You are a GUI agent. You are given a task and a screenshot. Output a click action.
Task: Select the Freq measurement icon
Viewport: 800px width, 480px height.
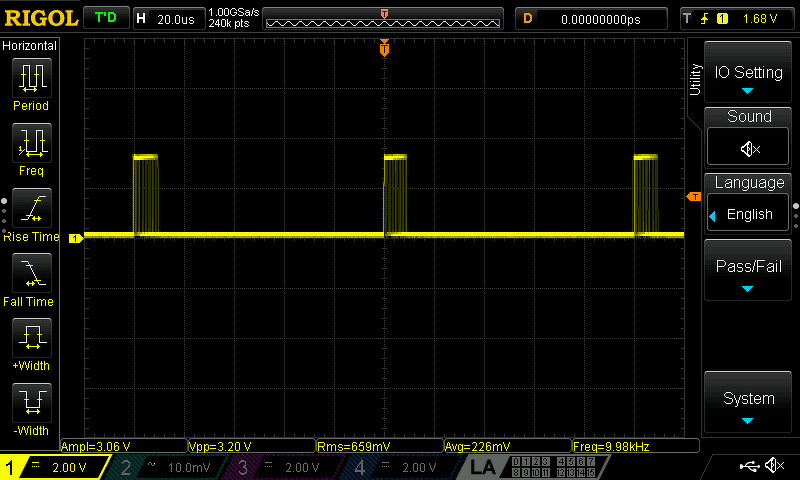(32, 142)
